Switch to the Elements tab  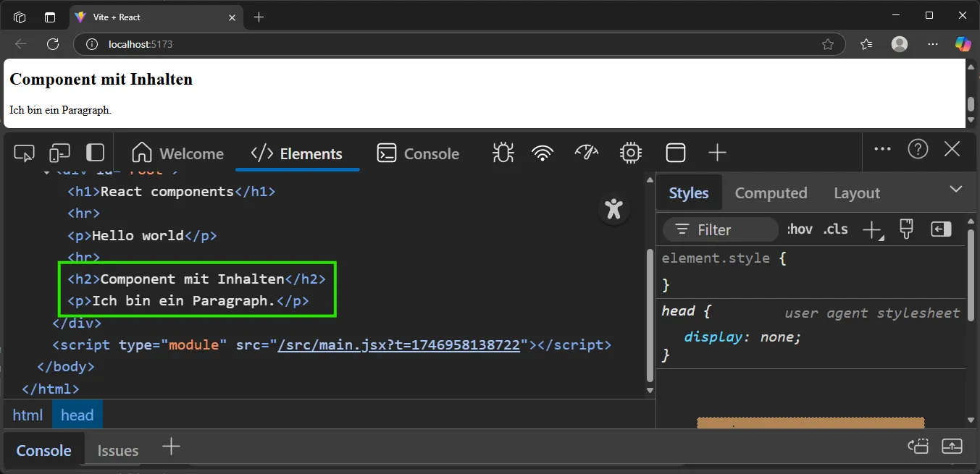pyautogui.click(x=297, y=153)
